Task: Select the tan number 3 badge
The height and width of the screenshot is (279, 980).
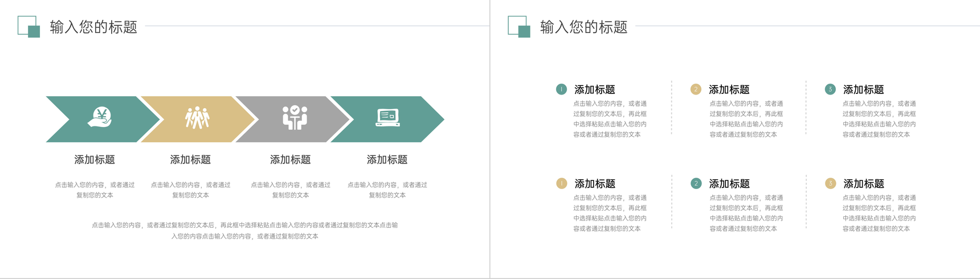Action: pos(830,183)
